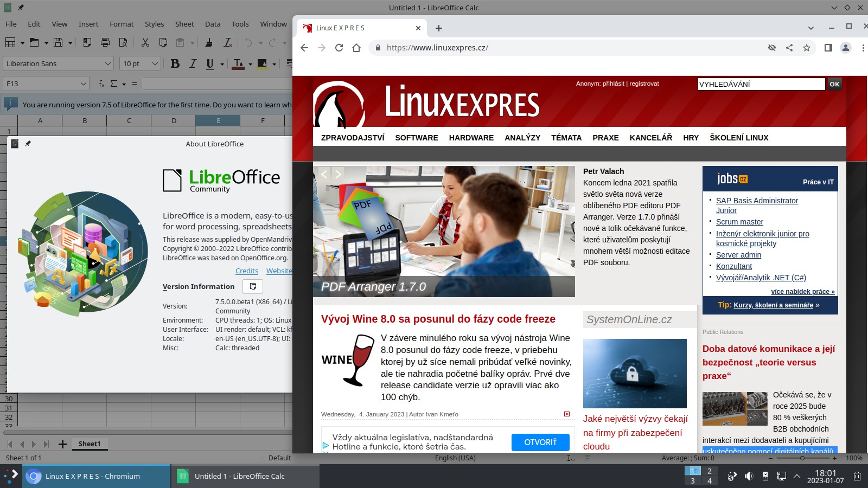
Task: Click the Function Wizard fx icon
Action: (101, 84)
